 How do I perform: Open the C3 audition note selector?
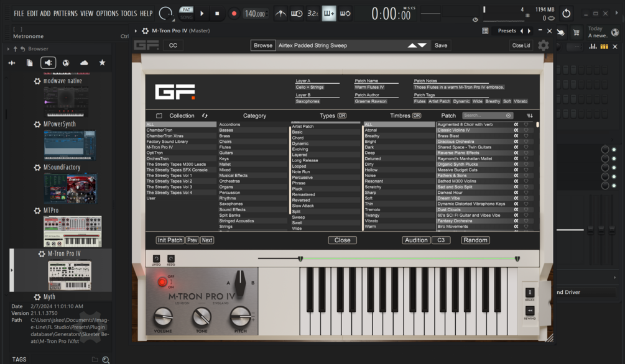point(442,240)
